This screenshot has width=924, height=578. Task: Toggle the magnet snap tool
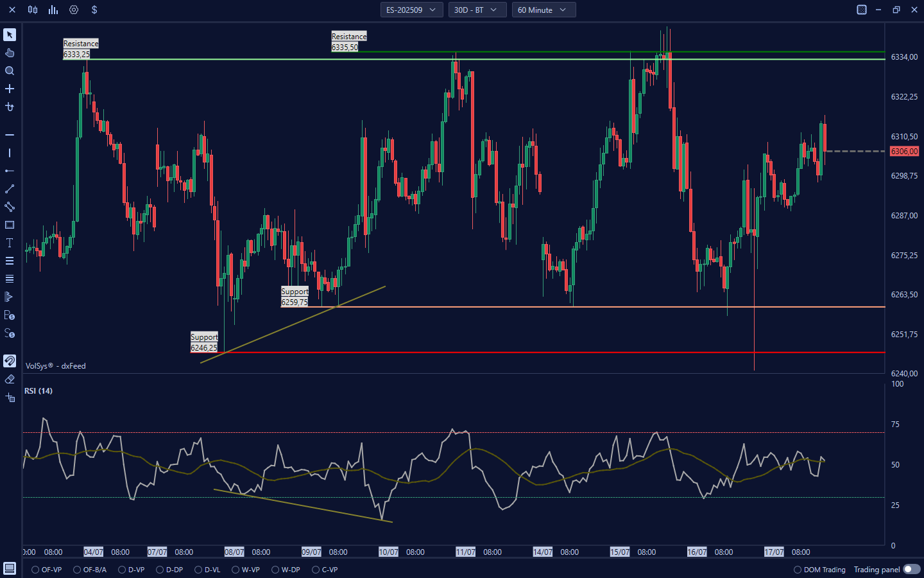tap(10, 361)
